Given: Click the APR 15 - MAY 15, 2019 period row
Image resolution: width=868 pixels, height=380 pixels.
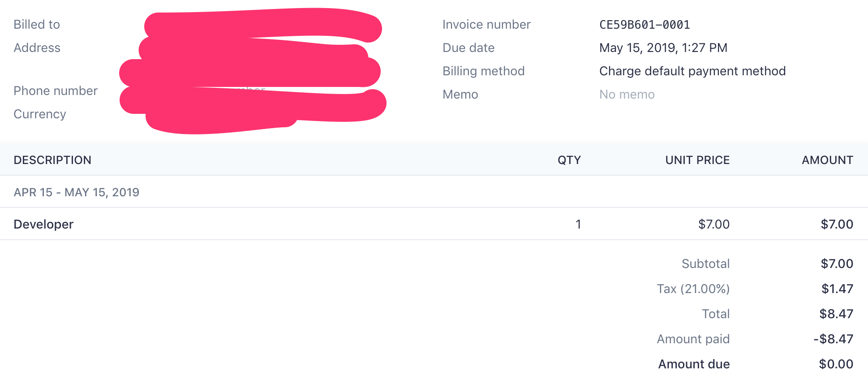Looking at the screenshot, I should tap(77, 192).
